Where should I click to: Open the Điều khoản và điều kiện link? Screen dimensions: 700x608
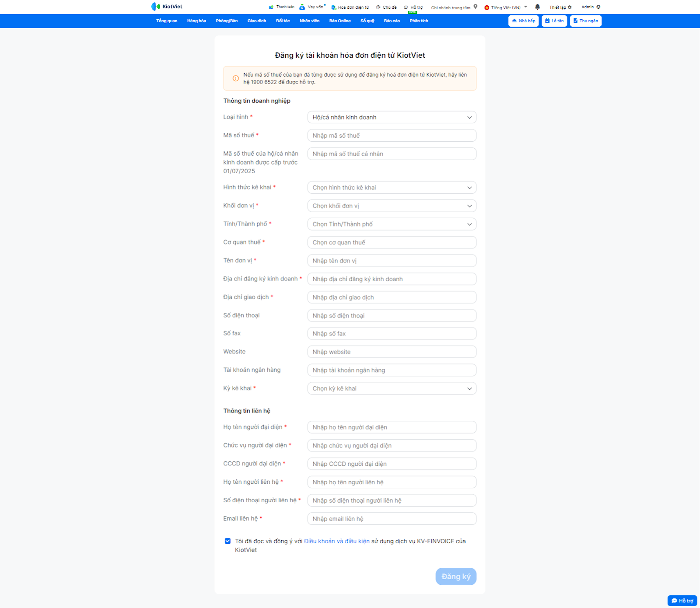pos(337,541)
